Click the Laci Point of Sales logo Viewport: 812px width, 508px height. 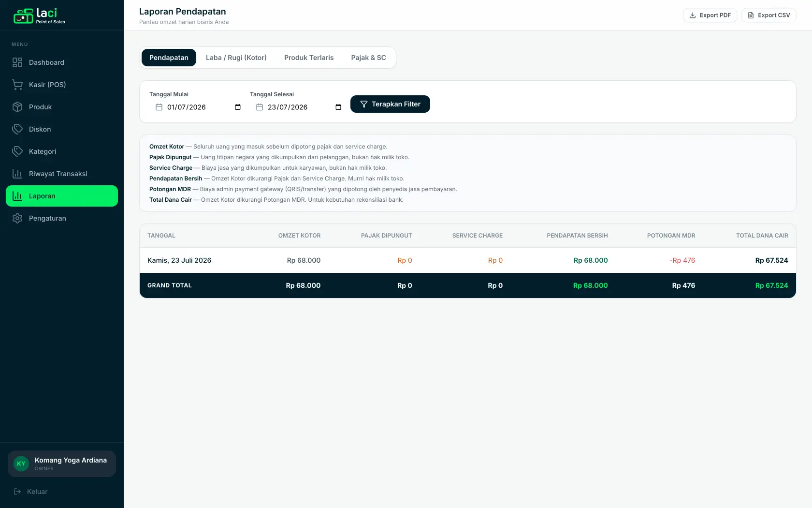click(39, 15)
